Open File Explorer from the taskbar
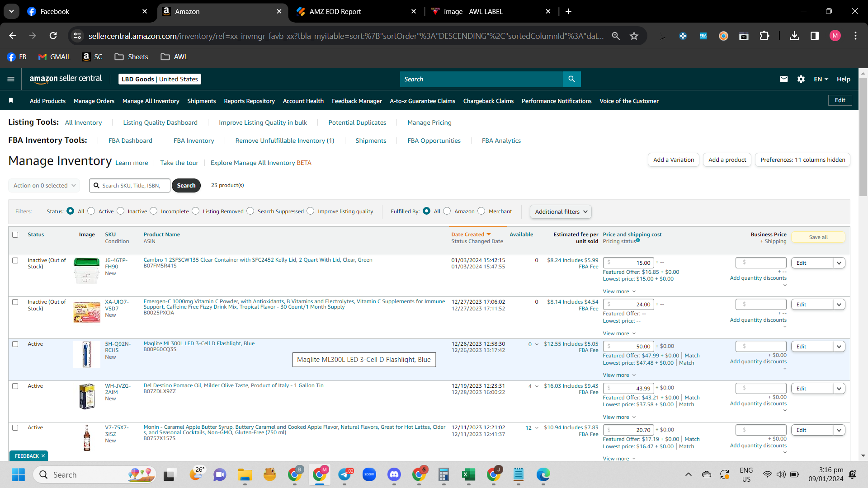This screenshot has height=488, width=868. coord(245,474)
